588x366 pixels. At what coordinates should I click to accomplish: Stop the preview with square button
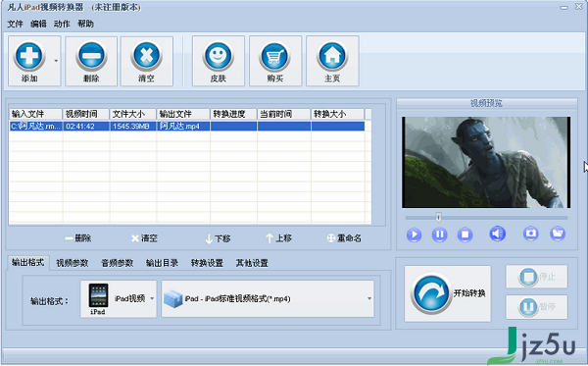(465, 235)
